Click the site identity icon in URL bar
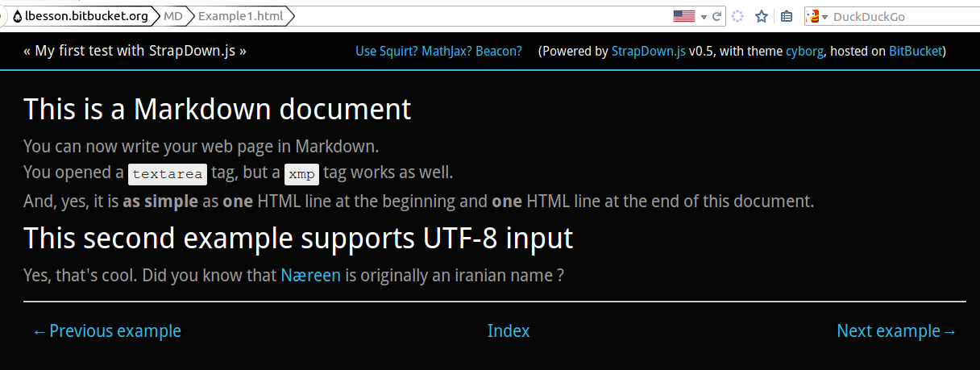 click(x=17, y=16)
